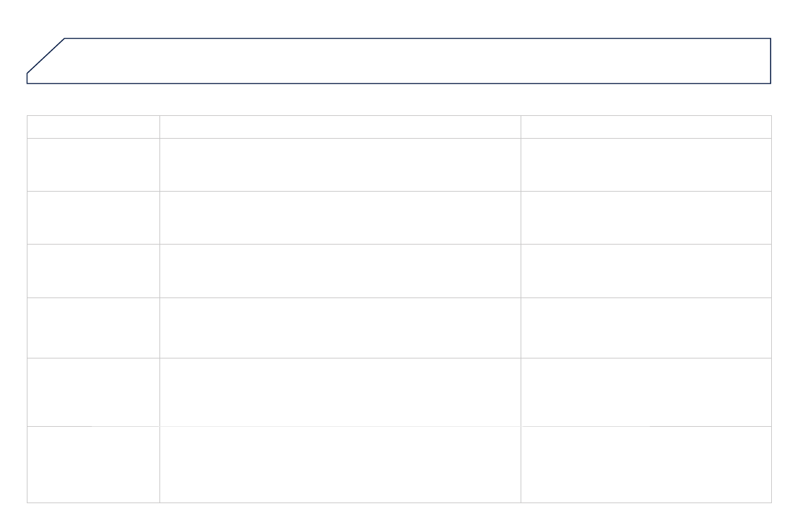
Task: Click second body row, wide middle cell
Action: (340, 218)
